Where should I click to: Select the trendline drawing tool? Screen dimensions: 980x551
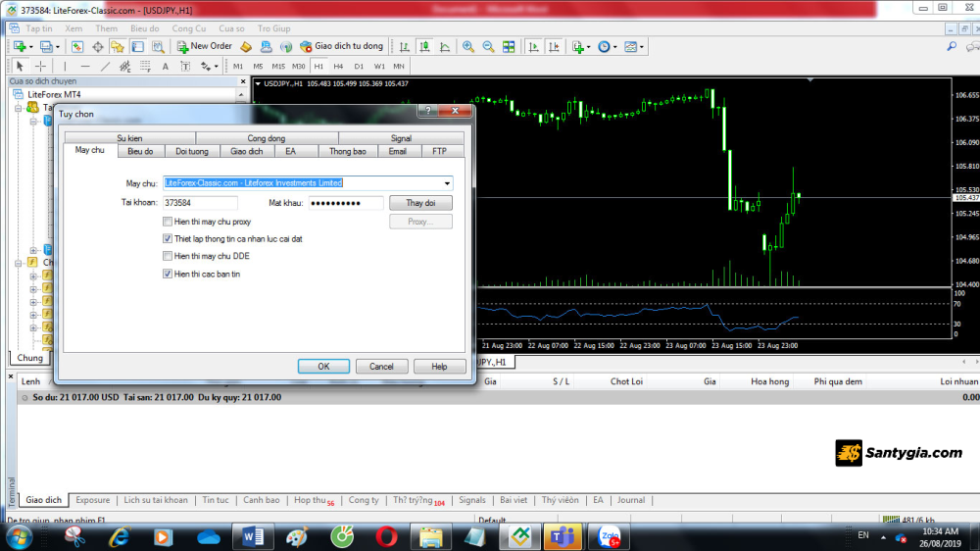[105, 66]
